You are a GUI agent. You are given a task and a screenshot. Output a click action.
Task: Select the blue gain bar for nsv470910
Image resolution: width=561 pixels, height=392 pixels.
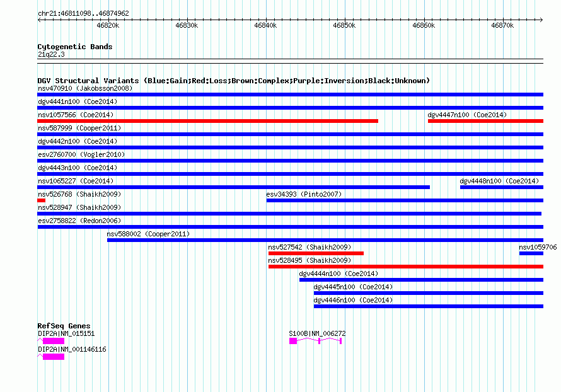click(x=290, y=95)
